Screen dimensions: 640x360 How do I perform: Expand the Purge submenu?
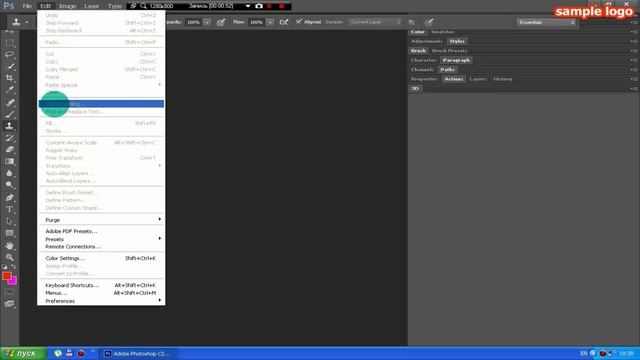[101, 220]
